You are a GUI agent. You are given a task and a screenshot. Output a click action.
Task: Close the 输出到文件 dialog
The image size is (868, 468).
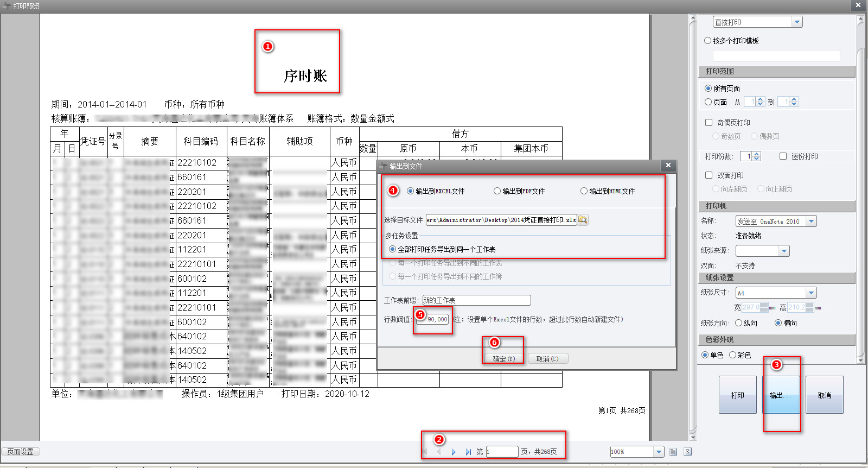pos(668,166)
